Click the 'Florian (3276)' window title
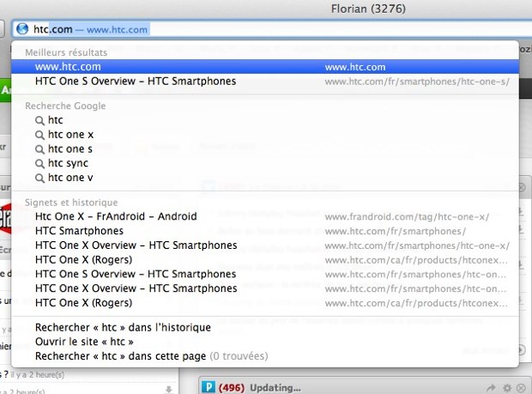Screen dimensions: 532x394 point(368,9)
